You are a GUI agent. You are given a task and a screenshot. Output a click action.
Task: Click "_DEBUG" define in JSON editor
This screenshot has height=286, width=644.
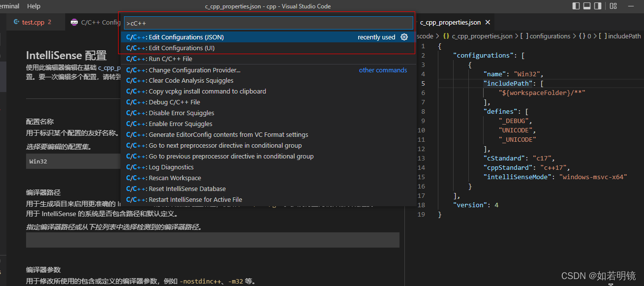coord(514,121)
